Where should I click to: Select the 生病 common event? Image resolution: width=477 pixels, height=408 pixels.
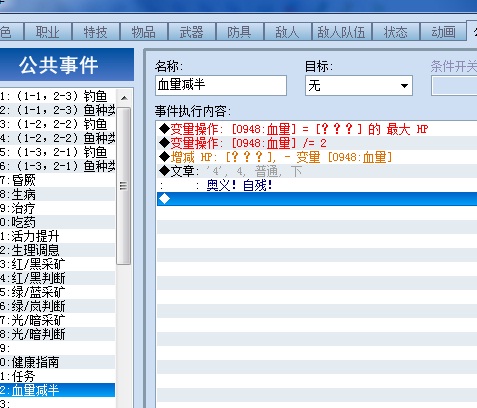57,194
